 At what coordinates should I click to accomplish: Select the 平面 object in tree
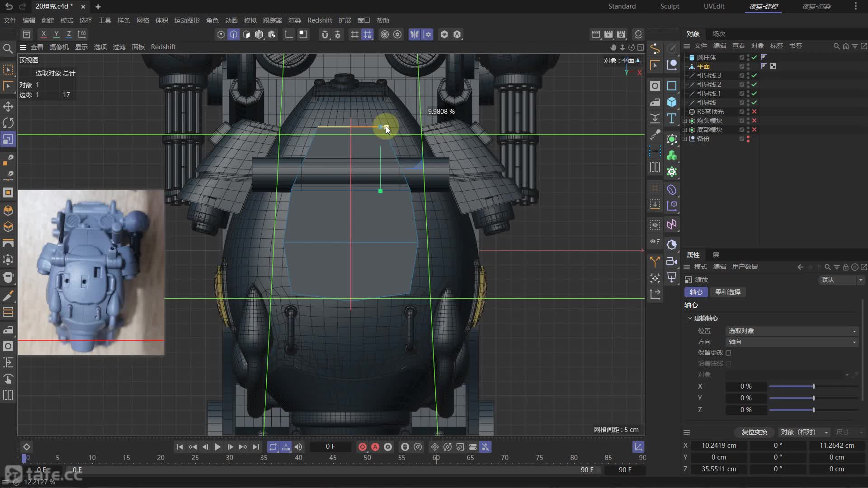(703, 66)
